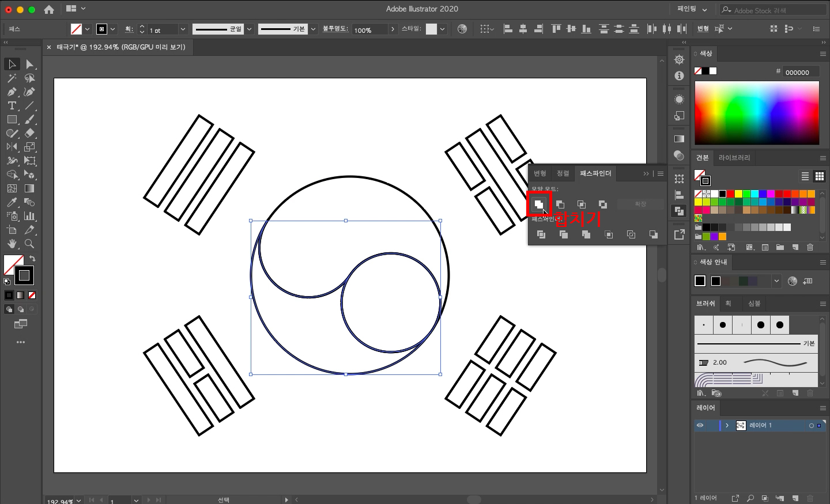Screen dimensions: 830x504
Task: Select the Pen tool
Action: 12,92
